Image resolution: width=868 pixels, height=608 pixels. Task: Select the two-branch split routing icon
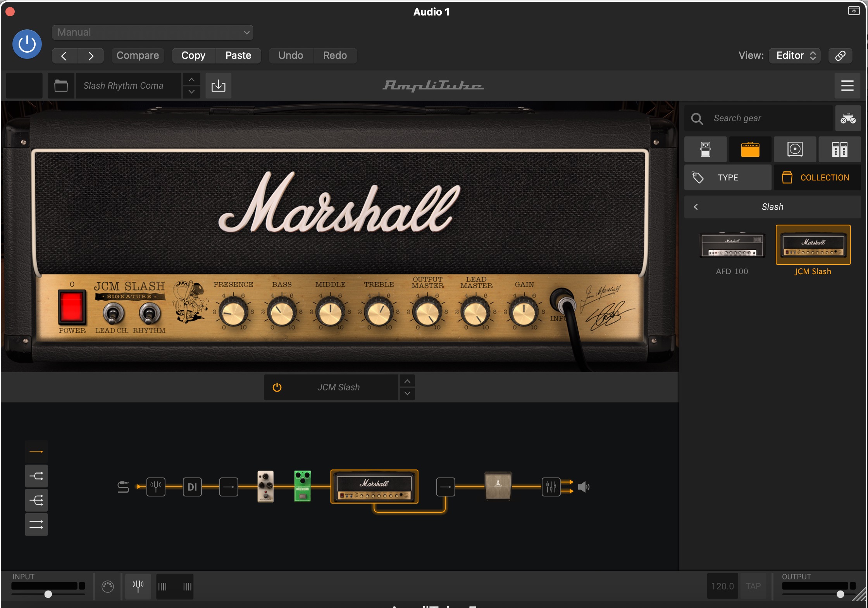[x=36, y=476]
